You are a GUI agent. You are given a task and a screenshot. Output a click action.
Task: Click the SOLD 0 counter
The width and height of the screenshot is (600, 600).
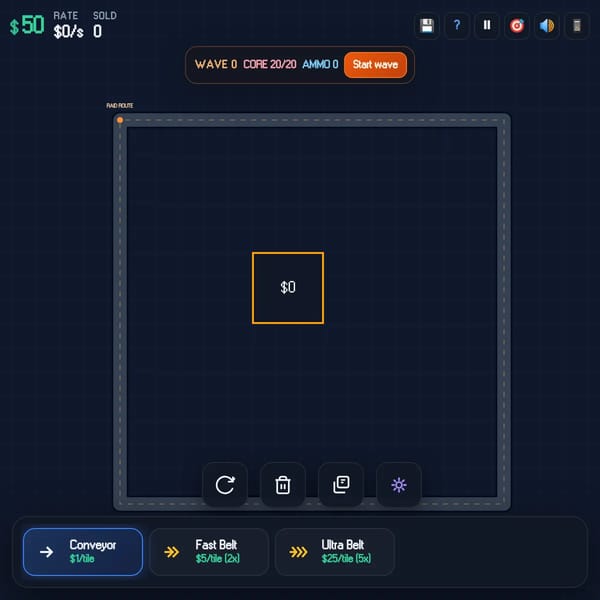pyautogui.click(x=104, y=25)
